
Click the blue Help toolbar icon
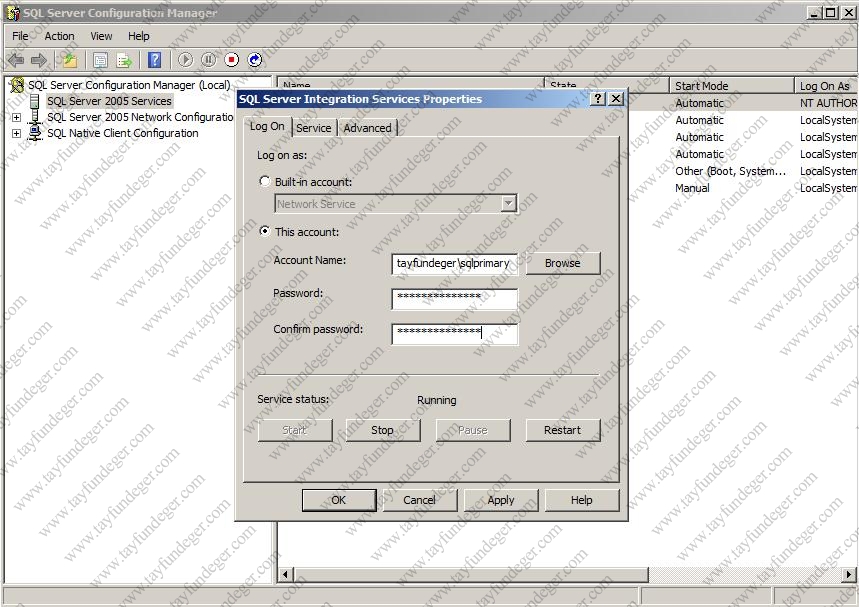(155, 60)
